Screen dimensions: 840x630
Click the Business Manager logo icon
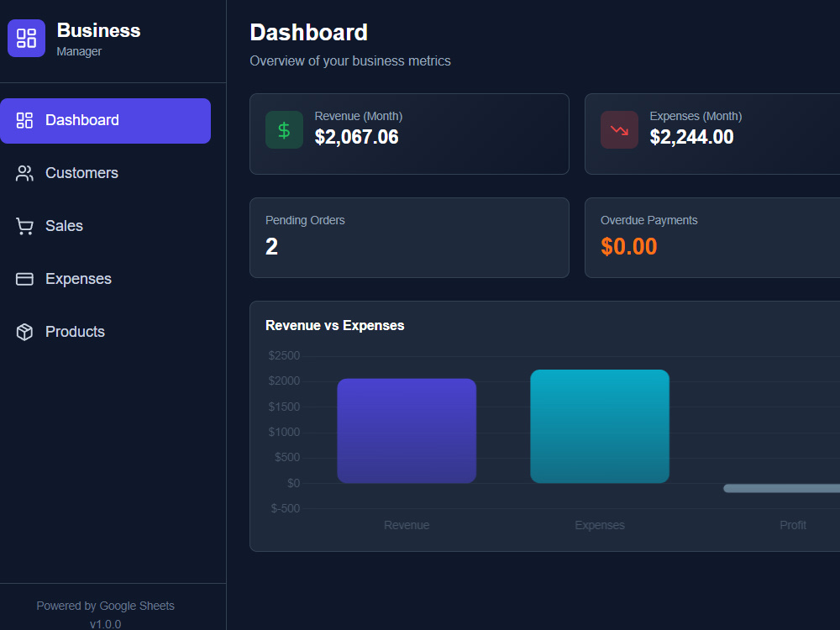coord(26,38)
